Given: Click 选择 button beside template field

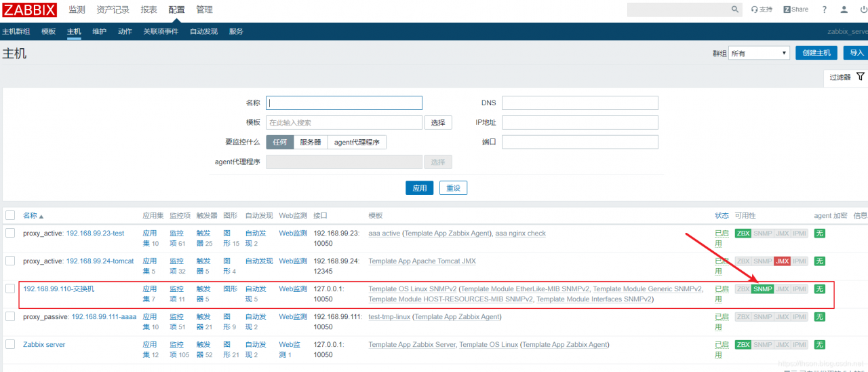Looking at the screenshot, I should (x=438, y=122).
